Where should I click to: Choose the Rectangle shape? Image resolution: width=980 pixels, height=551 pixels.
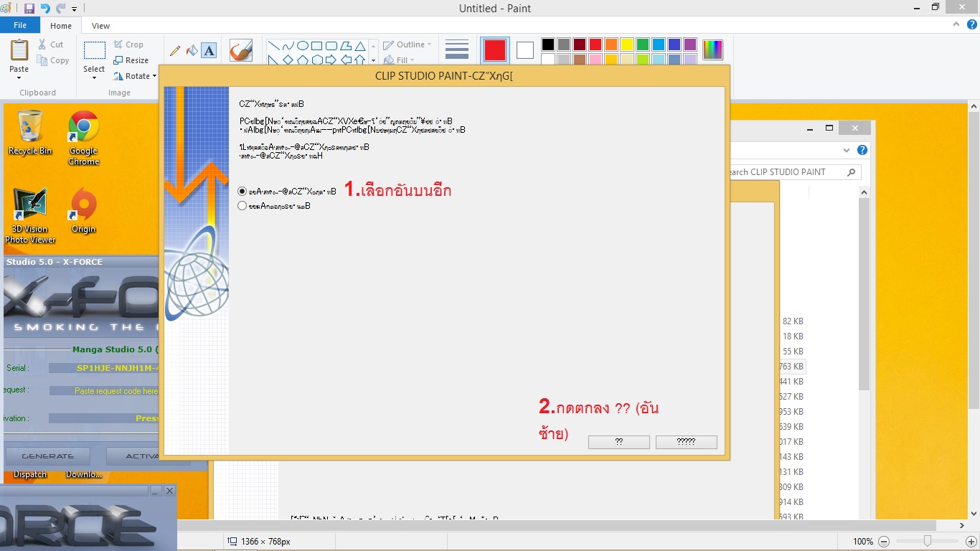(317, 45)
